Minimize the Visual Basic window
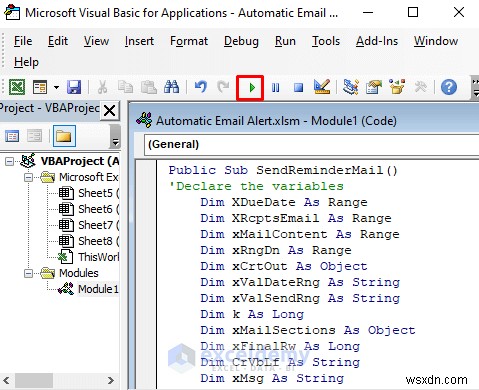Screen dimensions: 479x390 pyautogui.click(x=368, y=13)
